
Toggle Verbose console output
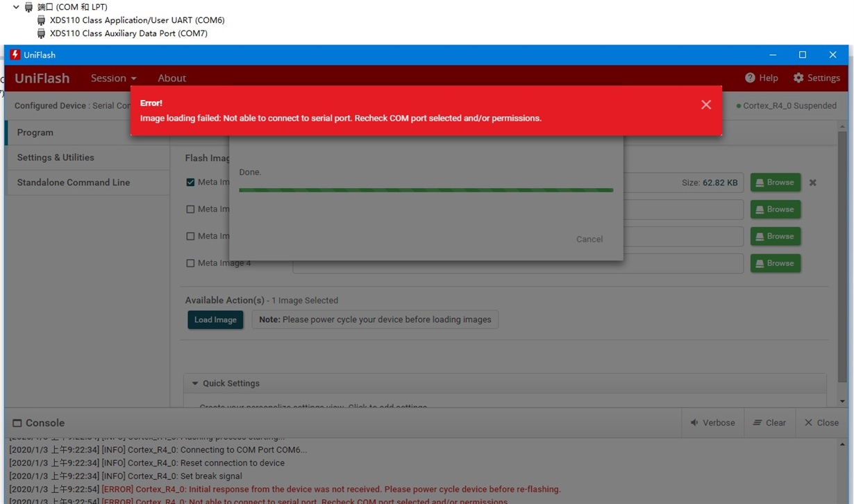coord(712,423)
